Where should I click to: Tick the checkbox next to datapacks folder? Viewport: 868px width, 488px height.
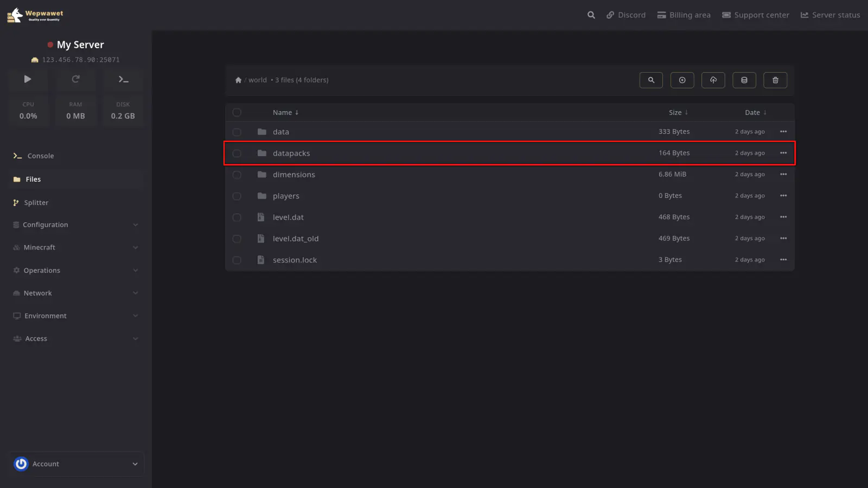click(237, 153)
